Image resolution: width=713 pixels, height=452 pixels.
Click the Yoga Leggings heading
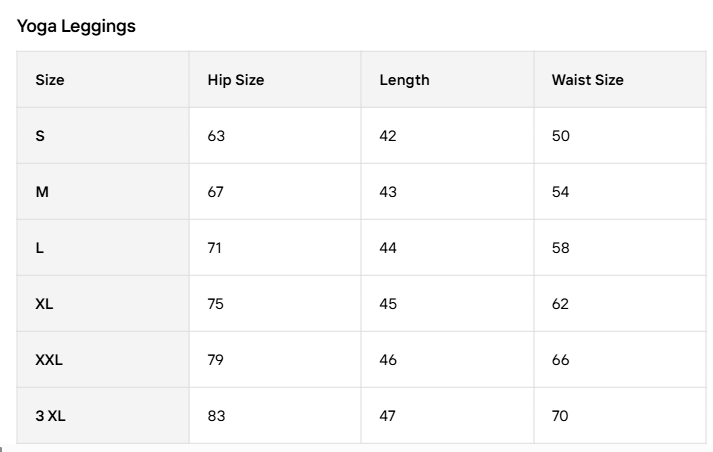76,27
